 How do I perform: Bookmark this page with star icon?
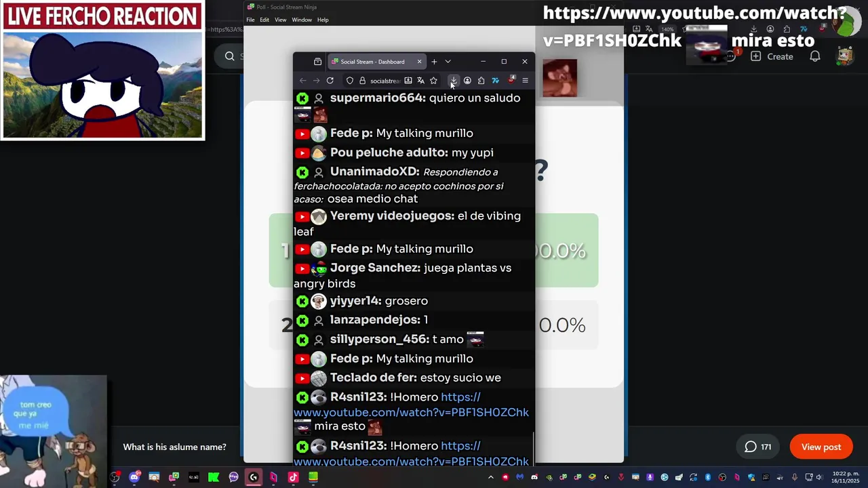click(433, 81)
